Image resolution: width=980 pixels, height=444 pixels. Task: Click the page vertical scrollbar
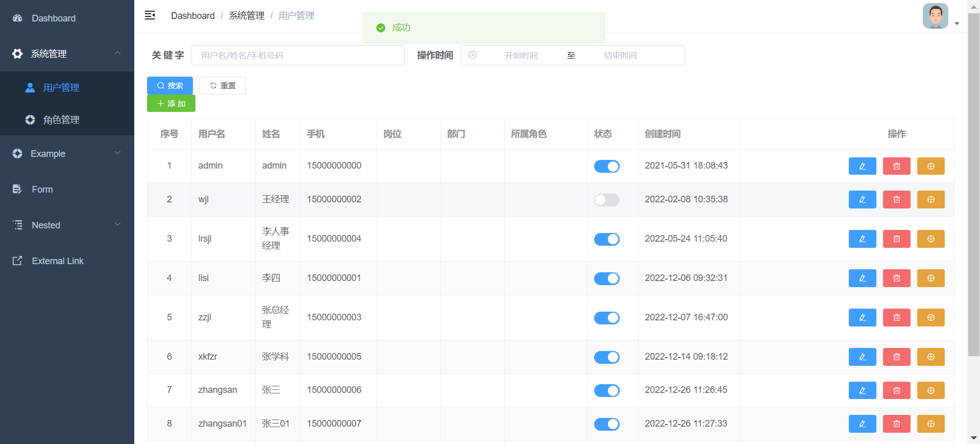pos(973,184)
